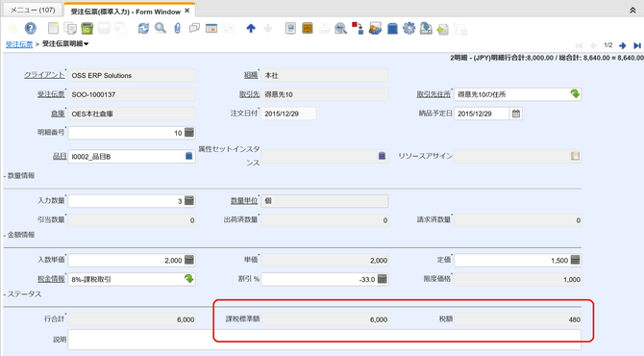Open calculator for 割引 % field
Viewport: 644px width, 356px height.
click(382, 279)
